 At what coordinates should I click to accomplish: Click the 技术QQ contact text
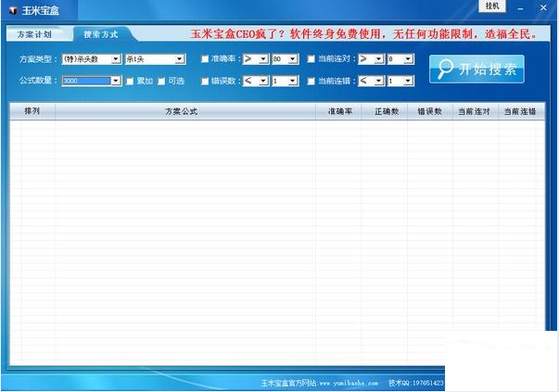[416, 383]
